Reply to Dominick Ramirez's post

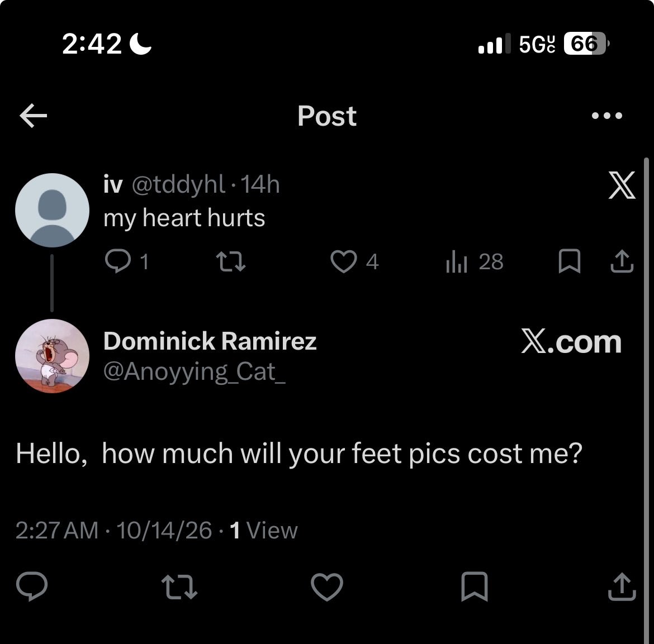32,586
